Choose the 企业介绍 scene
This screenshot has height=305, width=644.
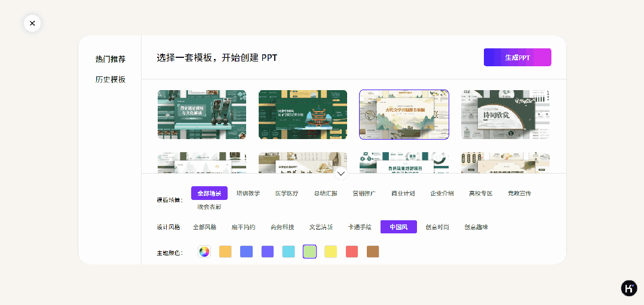coord(442,193)
